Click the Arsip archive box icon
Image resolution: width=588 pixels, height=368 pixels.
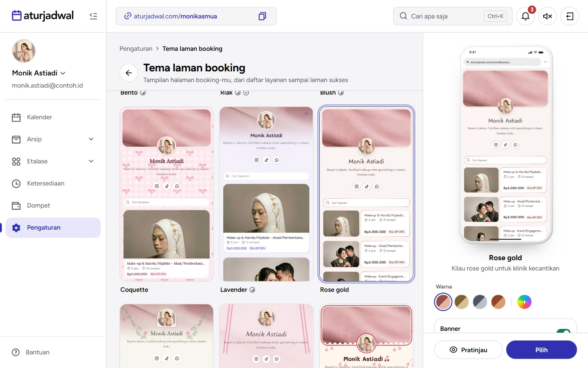(16, 139)
